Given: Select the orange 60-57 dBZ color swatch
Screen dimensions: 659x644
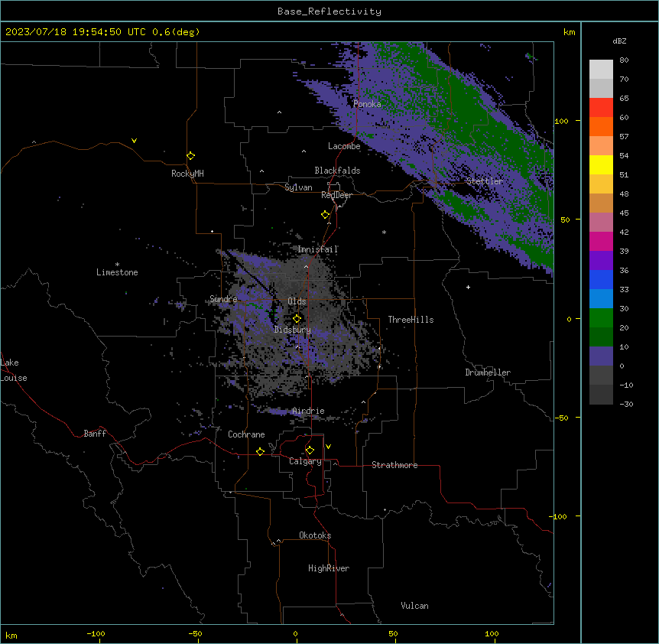Looking at the screenshot, I should pos(601,126).
